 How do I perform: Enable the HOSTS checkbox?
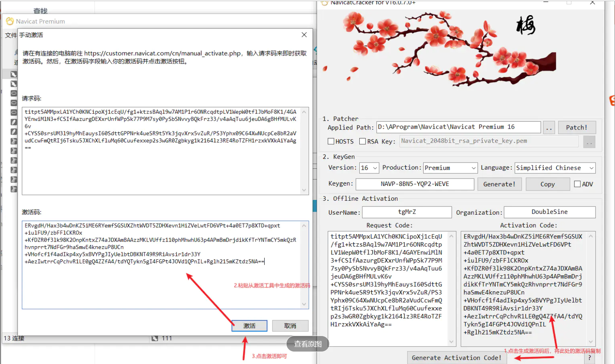click(x=331, y=142)
